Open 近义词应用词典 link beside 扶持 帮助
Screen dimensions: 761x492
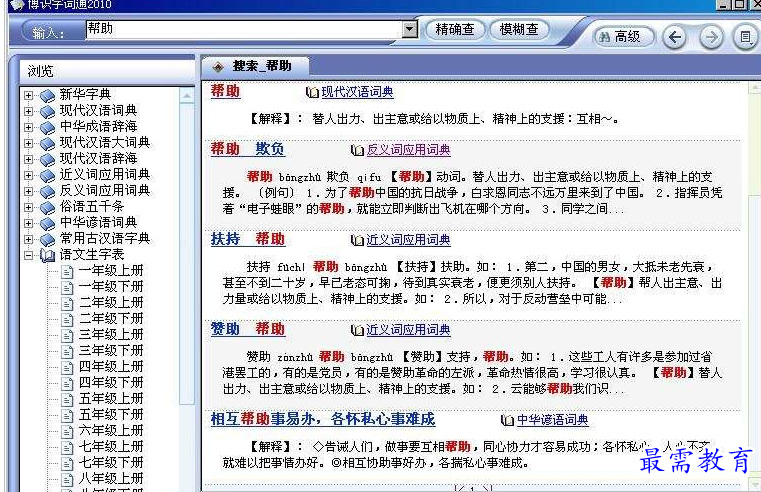[x=408, y=240]
